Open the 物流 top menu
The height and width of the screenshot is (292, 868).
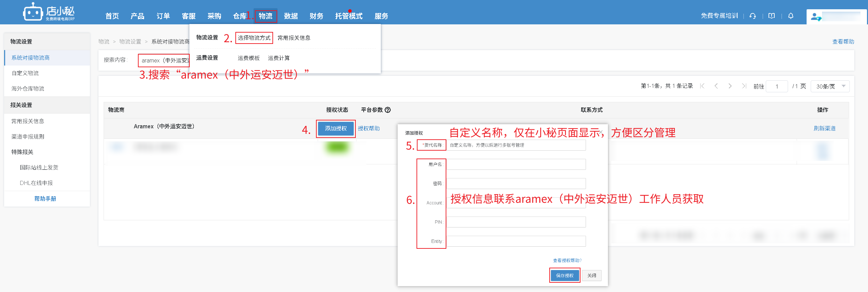pyautogui.click(x=265, y=16)
